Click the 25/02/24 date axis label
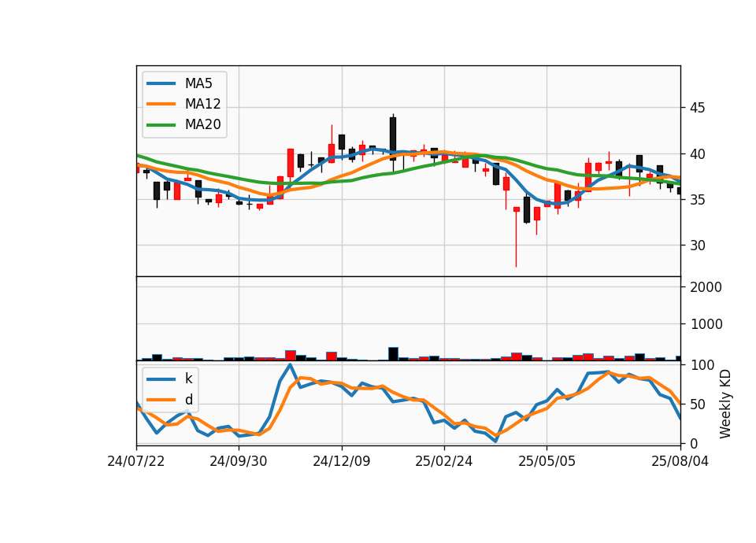 click(443, 461)
